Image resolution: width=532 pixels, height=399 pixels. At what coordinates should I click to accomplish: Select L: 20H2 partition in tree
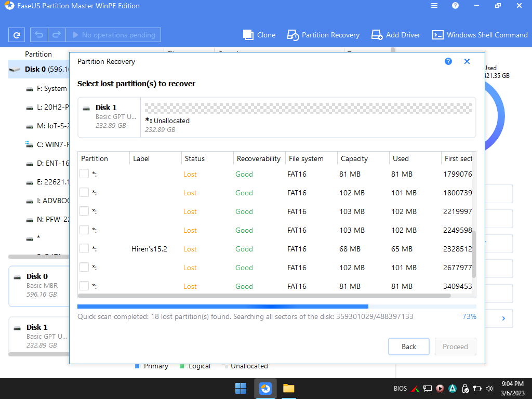(47, 107)
